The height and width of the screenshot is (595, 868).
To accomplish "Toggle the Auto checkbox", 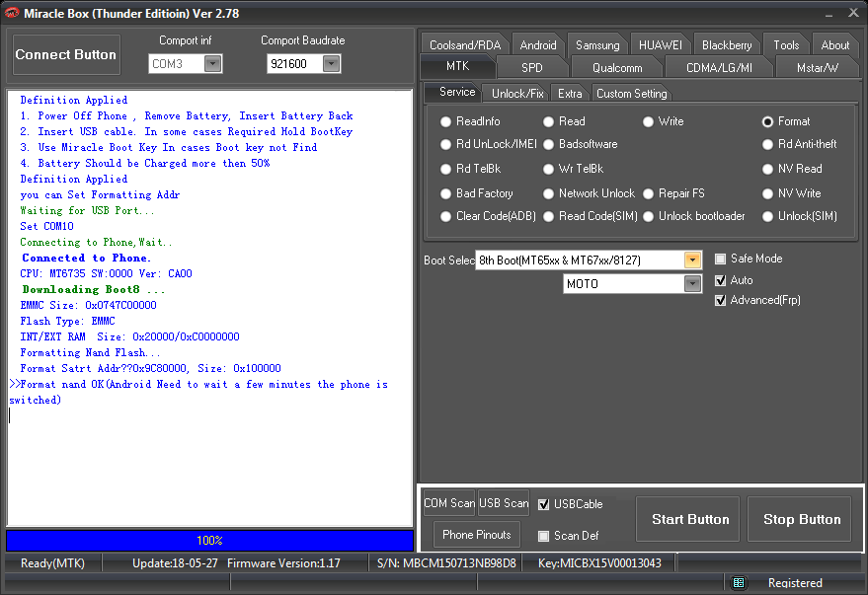I will click(720, 280).
